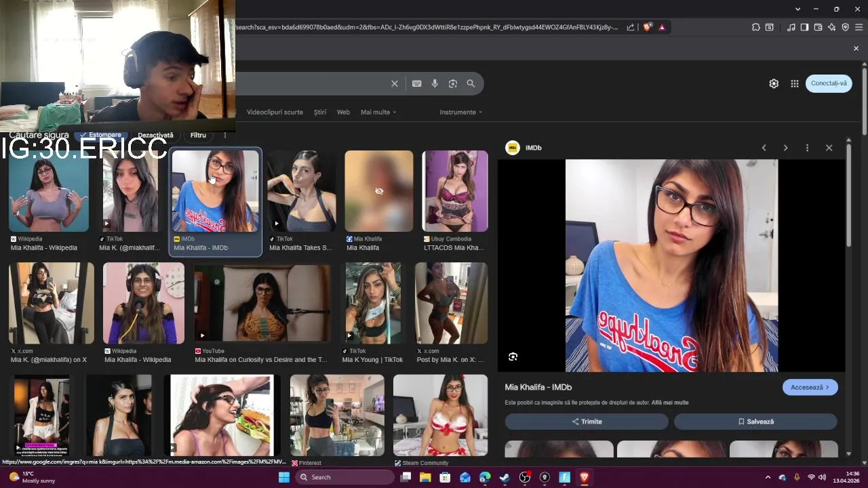
Task: Open the YouTube Curiosity vs Desire thumbnail
Action: tap(262, 302)
